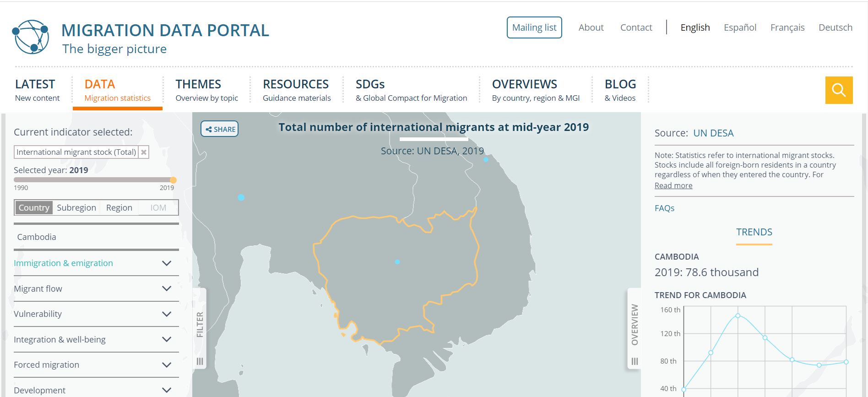Click the Share button on map
This screenshot has width=868, height=397.
[x=220, y=129]
